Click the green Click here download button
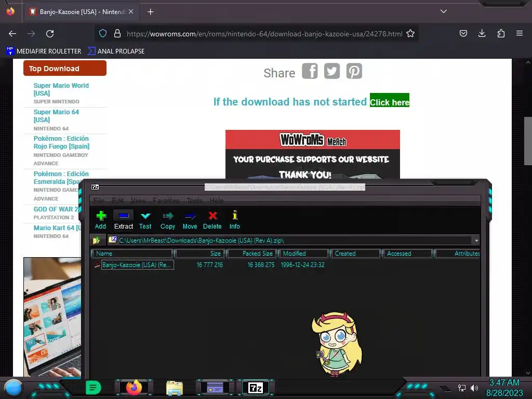The width and height of the screenshot is (532, 399). point(390,100)
